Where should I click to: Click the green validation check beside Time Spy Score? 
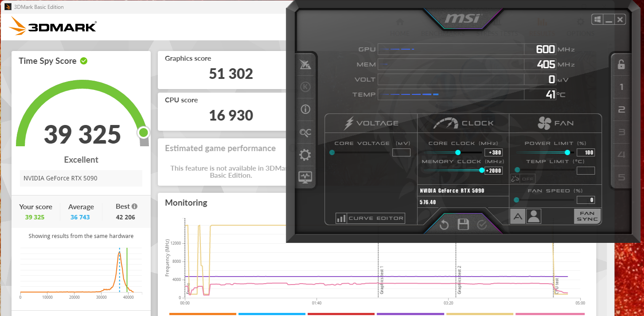point(83,61)
